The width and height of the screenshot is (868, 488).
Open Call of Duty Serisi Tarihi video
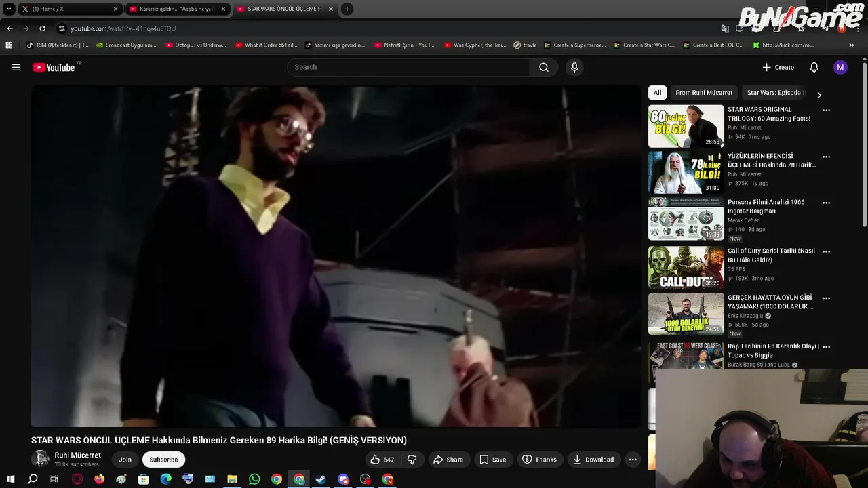point(686,268)
